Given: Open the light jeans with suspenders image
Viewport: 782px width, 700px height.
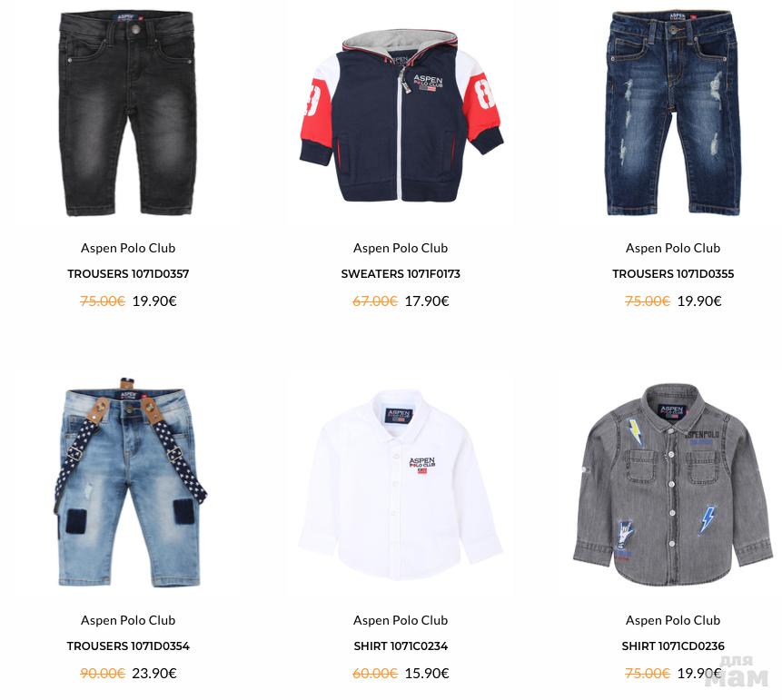Looking at the screenshot, I should point(130,482).
